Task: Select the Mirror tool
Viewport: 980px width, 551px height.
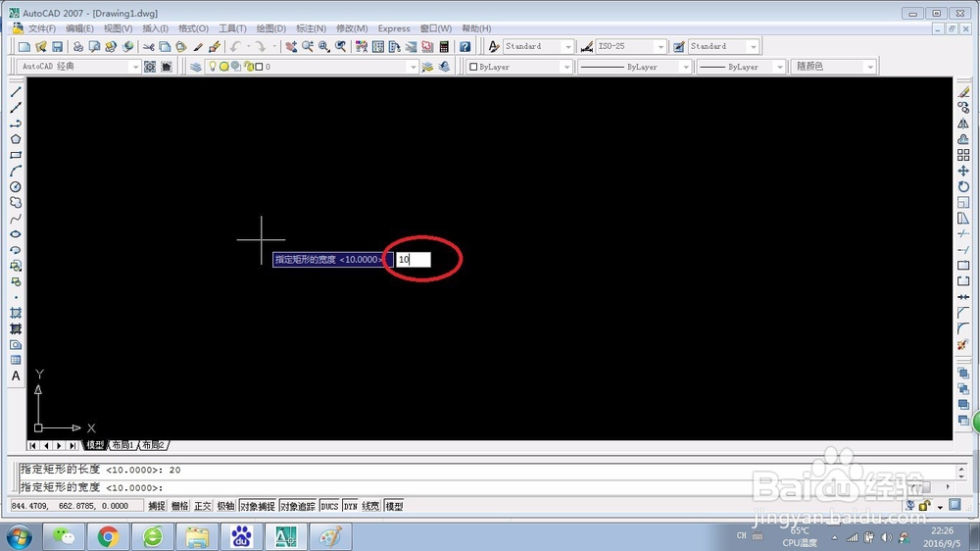Action: (x=963, y=124)
